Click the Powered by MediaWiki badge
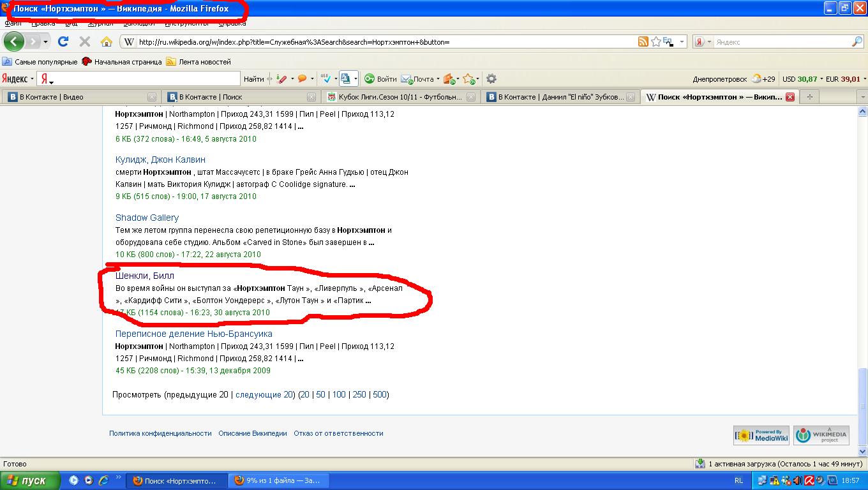Viewport: 868px width, 490px height. [x=761, y=435]
